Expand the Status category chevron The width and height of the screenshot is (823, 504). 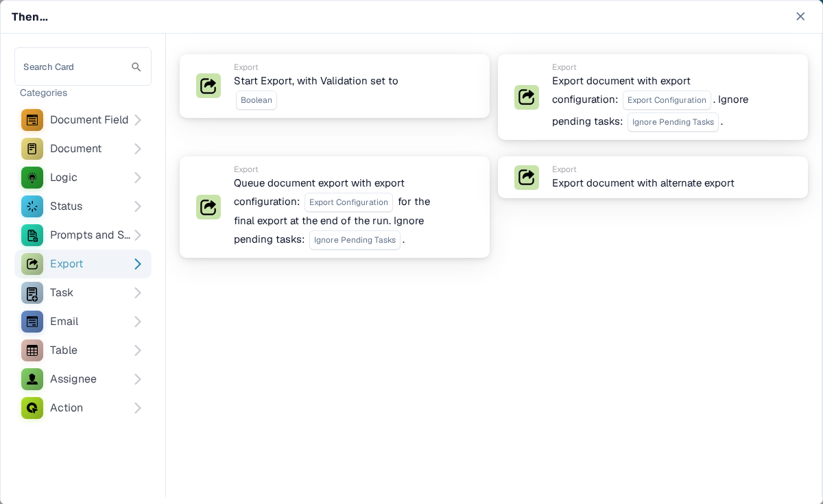point(138,206)
